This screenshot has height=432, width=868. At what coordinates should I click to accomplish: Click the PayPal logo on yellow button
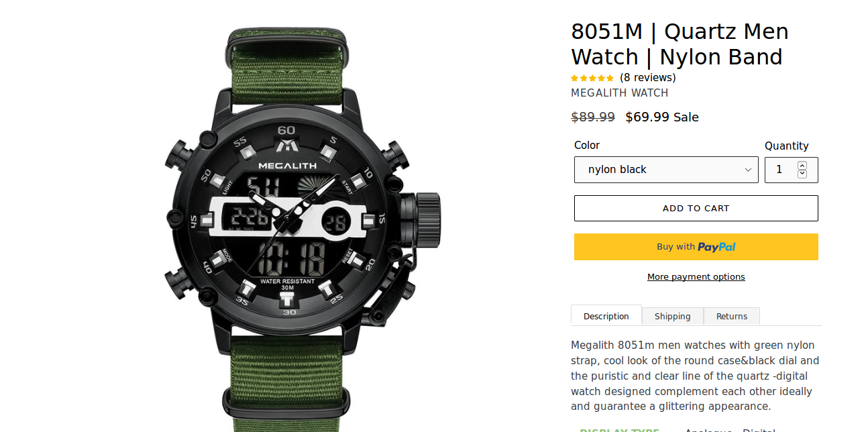click(x=716, y=247)
